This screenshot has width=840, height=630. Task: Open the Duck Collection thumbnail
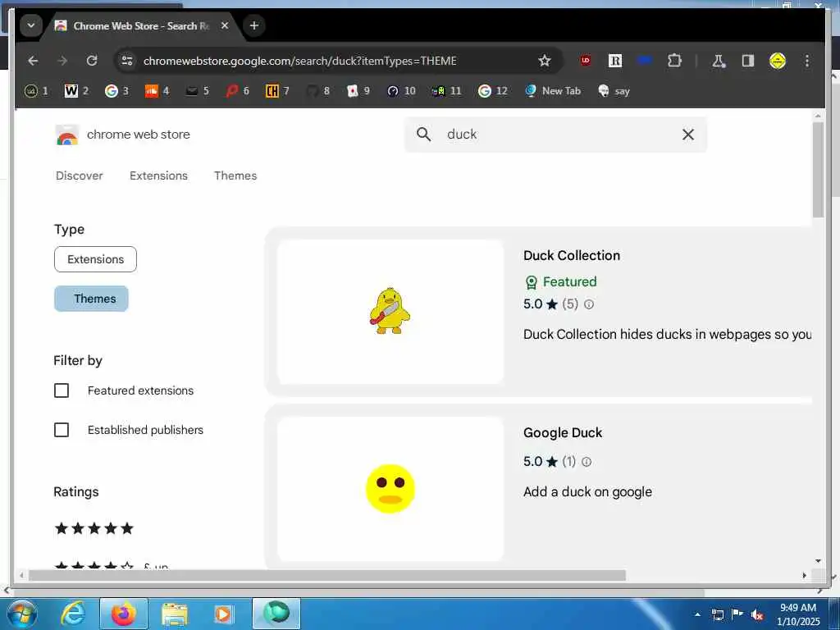tap(390, 311)
